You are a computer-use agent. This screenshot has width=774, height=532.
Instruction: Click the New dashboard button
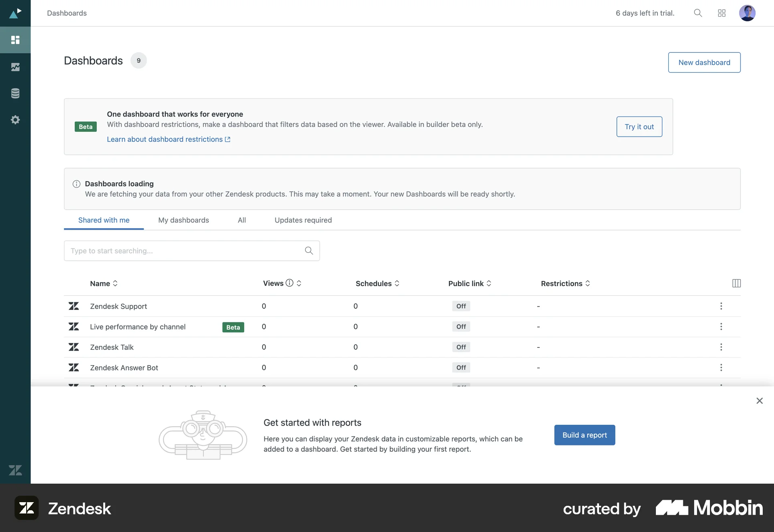pyautogui.click(x=704, y=62)
